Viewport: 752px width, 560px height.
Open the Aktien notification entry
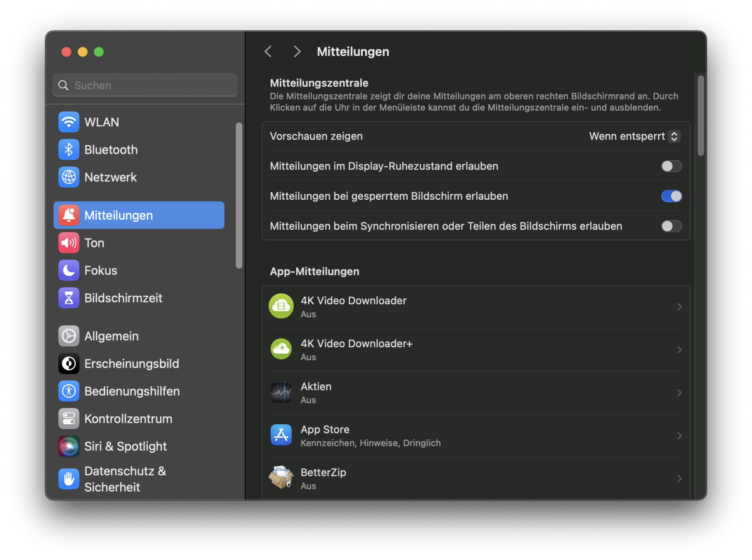point(475,393)
